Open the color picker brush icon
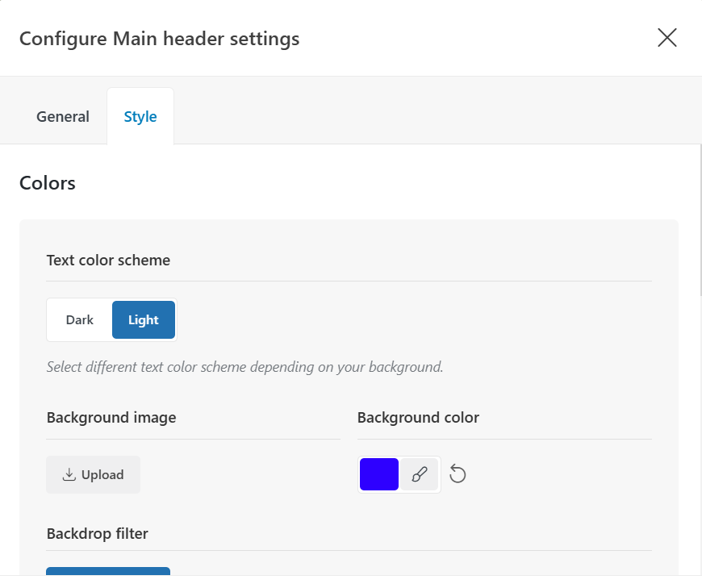Screen dimensions: 702x588 pyautogui.click(x=419, y=474)
